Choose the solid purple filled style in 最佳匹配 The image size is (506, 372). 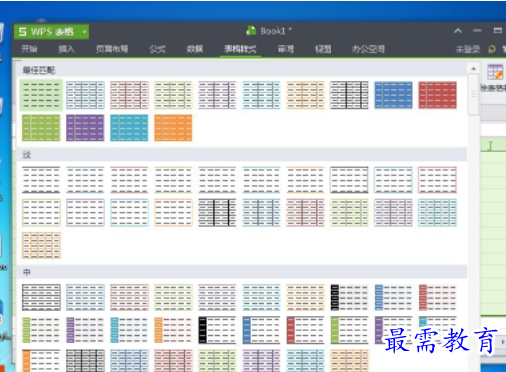85,128
